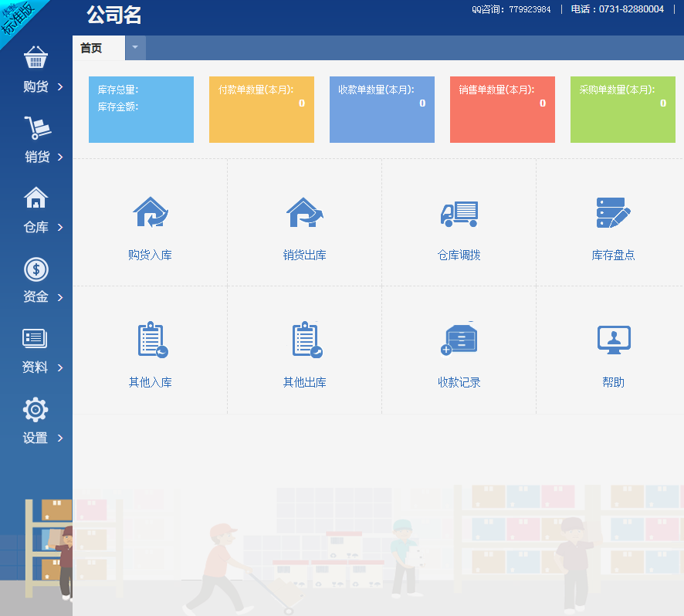Open the tab list dropdown arrow

135,48
